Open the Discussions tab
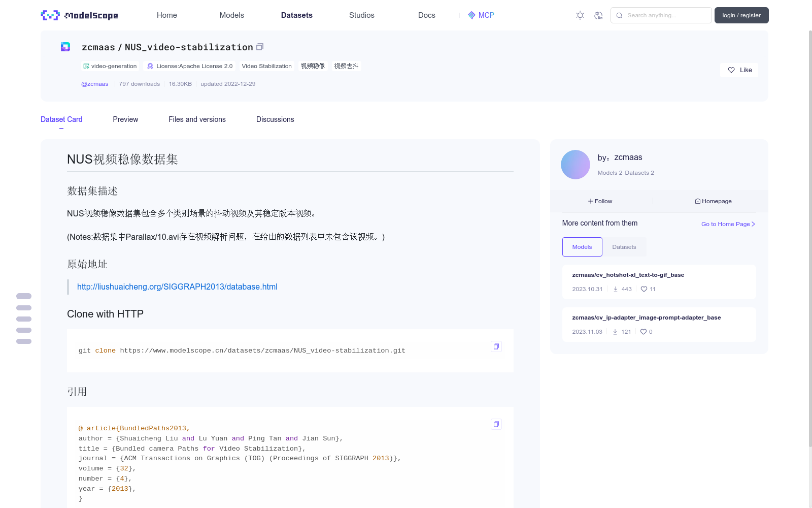 pyautogui.click(x=275, y=119)
